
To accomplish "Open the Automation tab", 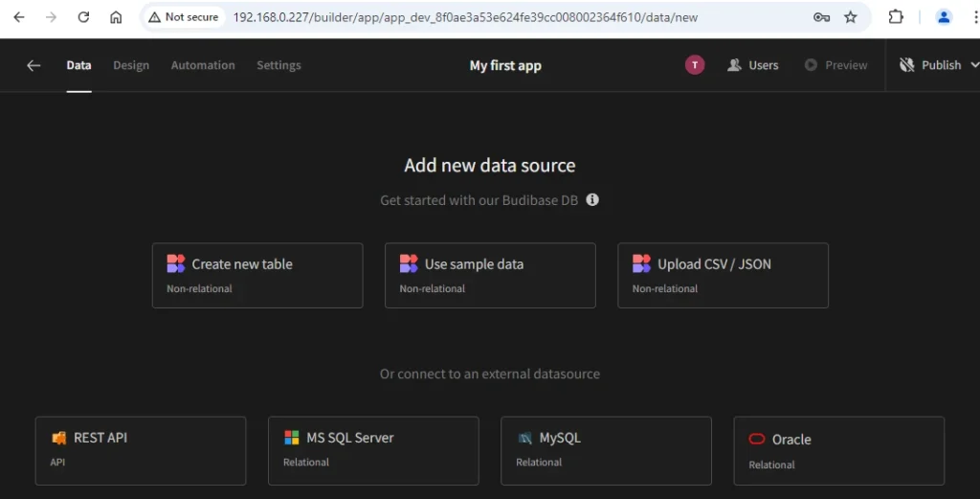I will [x=203, y=65].
